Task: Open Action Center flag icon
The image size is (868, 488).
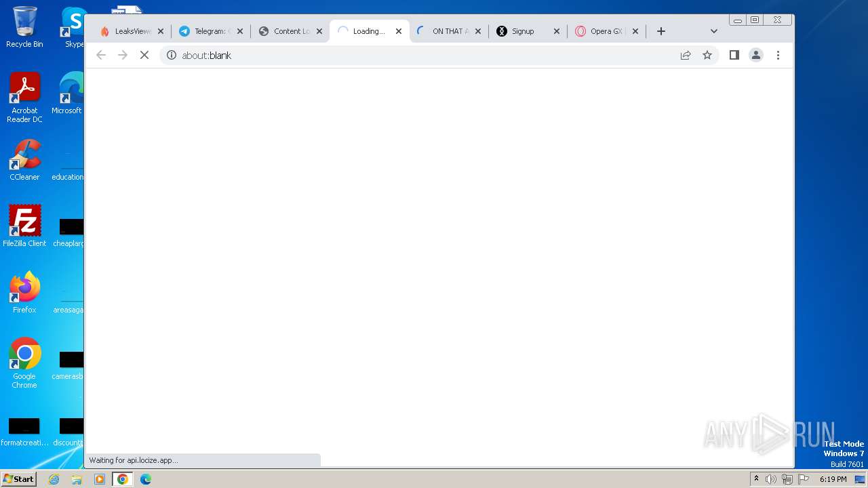Action: pyautogui.click(x=804, y=479)
